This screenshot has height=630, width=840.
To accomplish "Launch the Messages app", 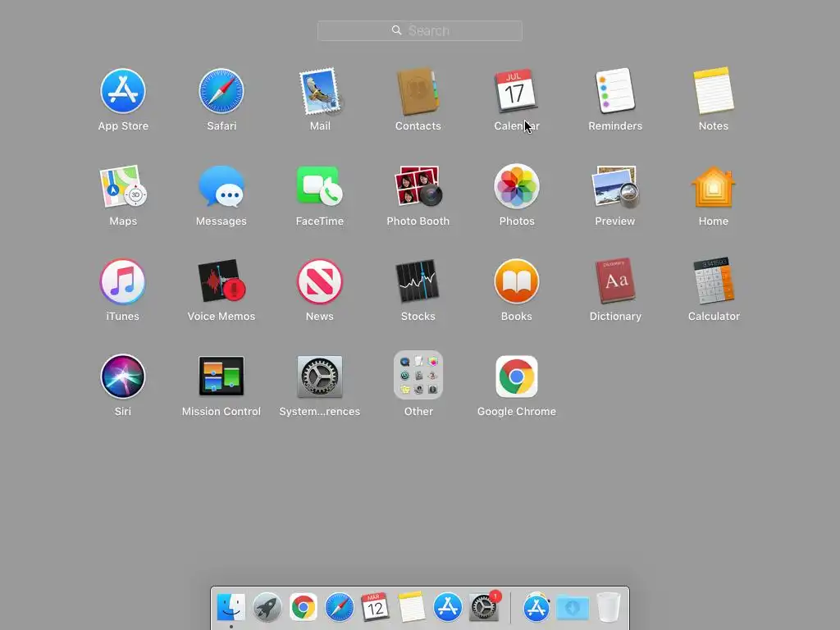I will [221, 186].
